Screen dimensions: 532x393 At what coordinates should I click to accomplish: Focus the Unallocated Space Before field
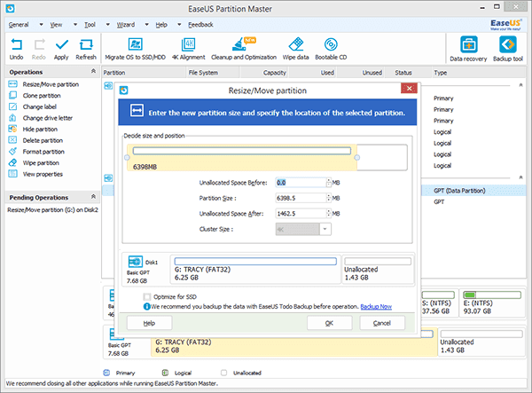pyautogui.click(x=301, y=183)
